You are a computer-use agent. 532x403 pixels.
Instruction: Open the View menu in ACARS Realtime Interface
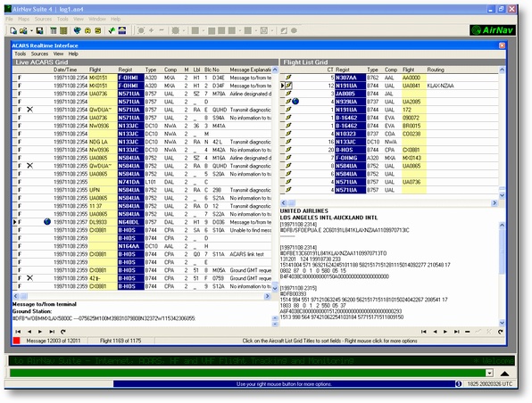pyautogui.click(x=58, y=53)
